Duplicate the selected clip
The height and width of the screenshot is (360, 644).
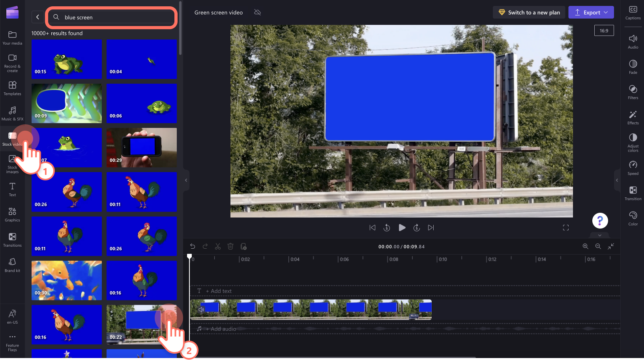(243, 247)
